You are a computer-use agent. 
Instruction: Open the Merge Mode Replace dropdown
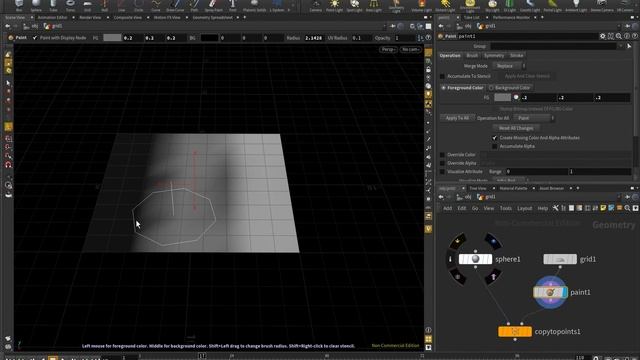509,66
